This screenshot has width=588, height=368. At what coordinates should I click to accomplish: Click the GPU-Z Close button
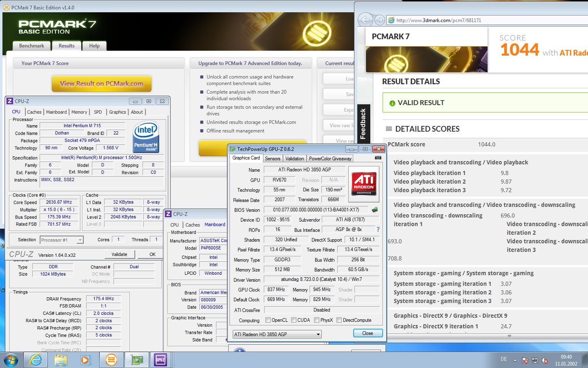[x=367, y=333]
